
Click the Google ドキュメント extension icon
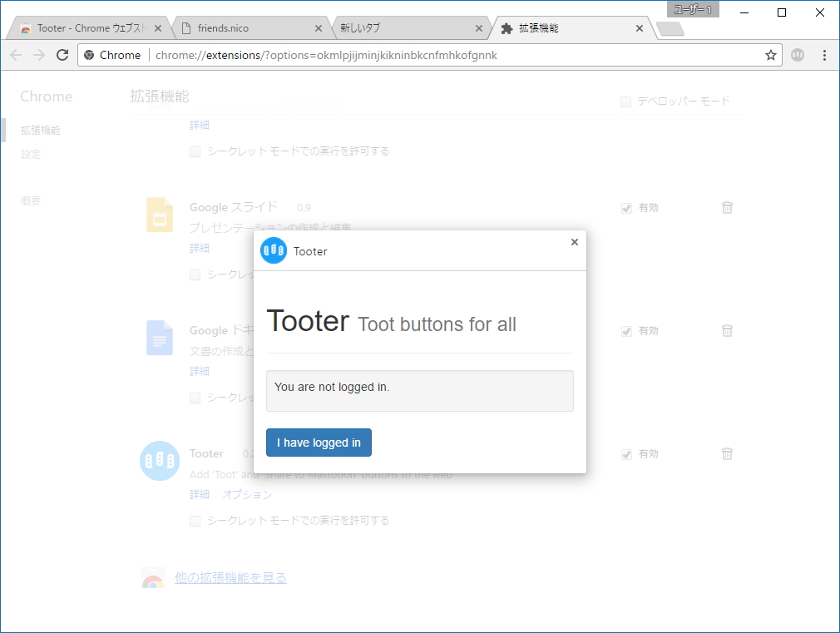click(159, 338)
